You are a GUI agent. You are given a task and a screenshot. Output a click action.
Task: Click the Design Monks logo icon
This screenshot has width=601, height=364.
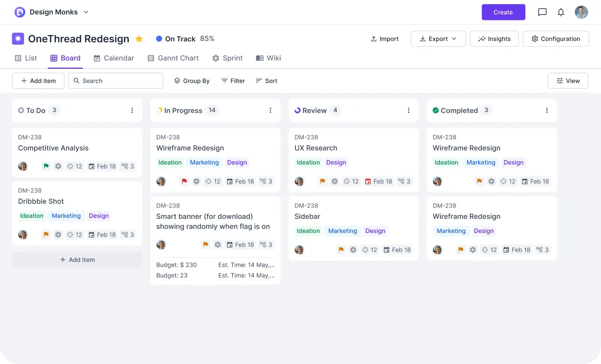click(20, 12)
